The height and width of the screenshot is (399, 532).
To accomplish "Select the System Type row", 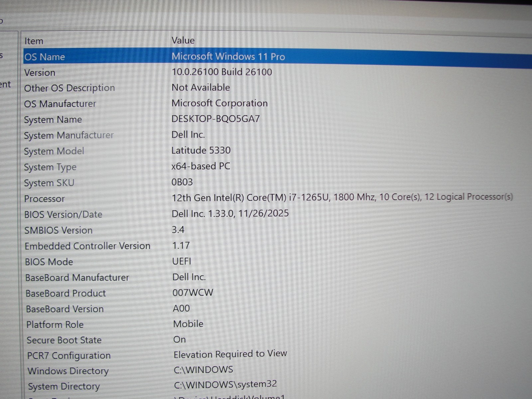I will (50, 167).
